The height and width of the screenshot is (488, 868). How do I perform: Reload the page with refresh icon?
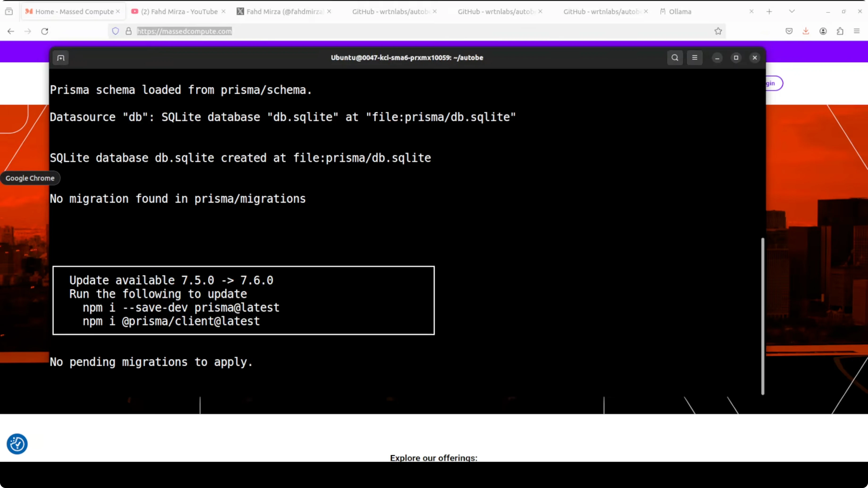pos(45,31)
